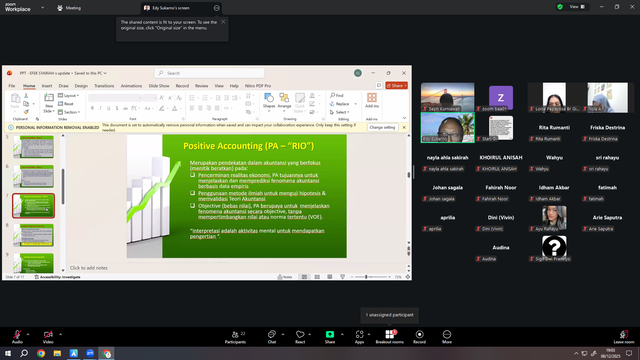Image resolution: width=640 pixels, height=360 pixels.
Task: Expand the React options caret
Action: coord(310,334)
